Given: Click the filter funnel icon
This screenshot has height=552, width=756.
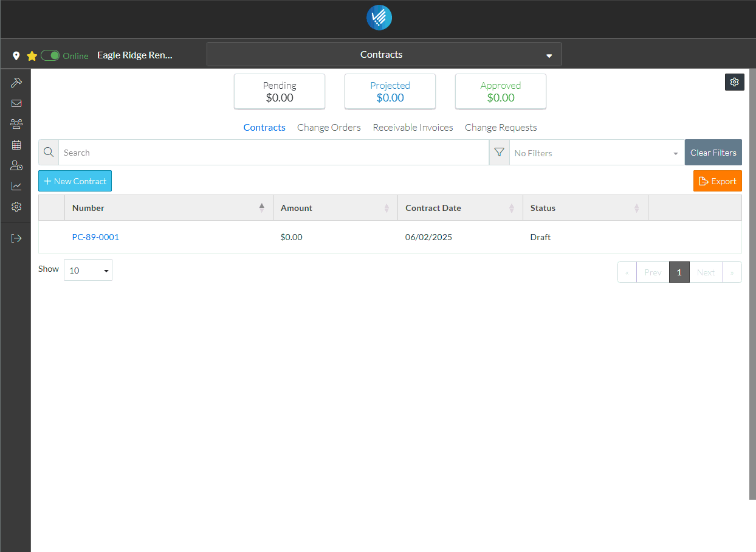Looking at the screenshot, I should [499, 152].
